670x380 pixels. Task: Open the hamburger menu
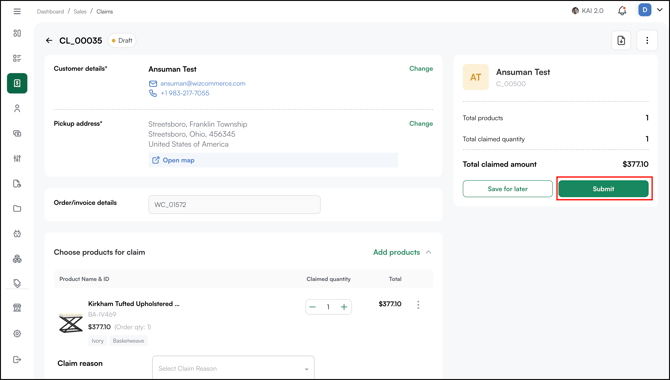[x=17, y=11]
